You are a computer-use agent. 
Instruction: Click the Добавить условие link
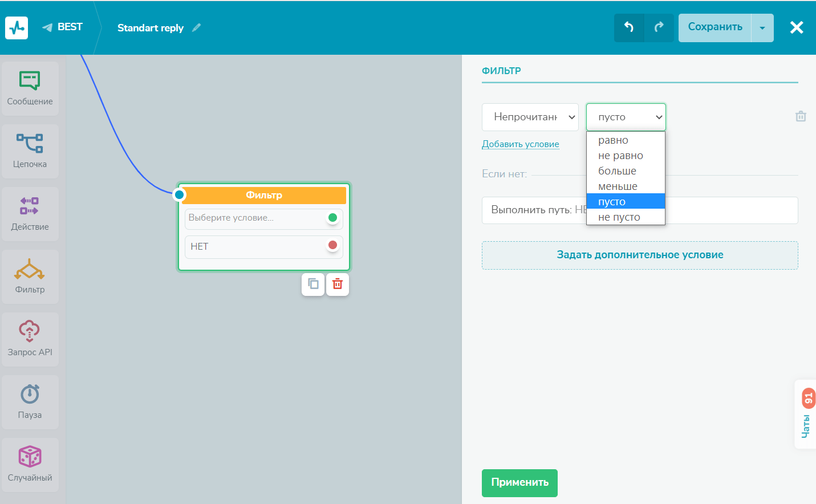520,144
